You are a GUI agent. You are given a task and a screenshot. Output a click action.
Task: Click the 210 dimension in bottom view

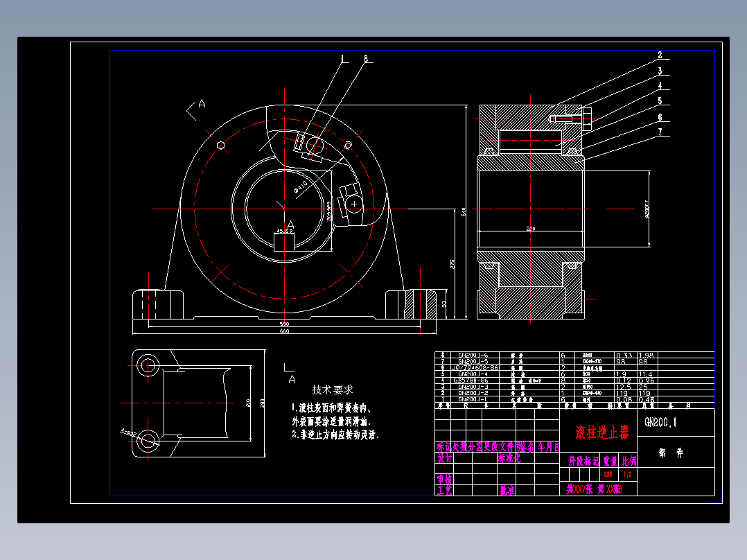248,403
